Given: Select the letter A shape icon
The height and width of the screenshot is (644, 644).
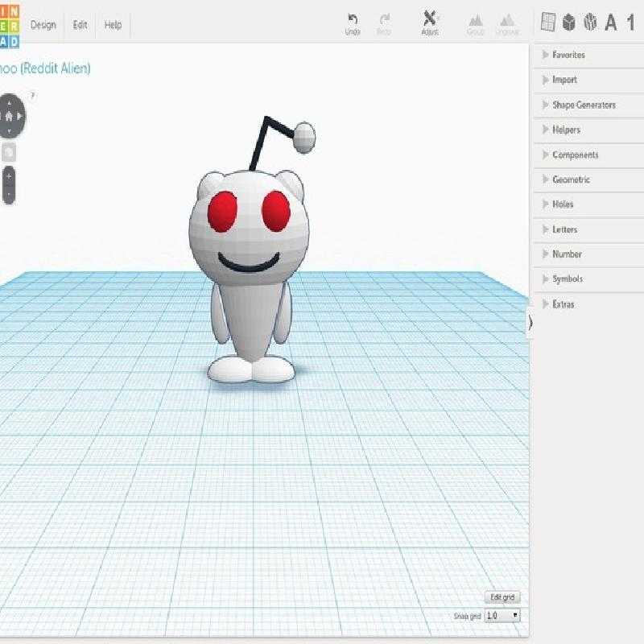Looking at the screenshot, I should (611, 23).
